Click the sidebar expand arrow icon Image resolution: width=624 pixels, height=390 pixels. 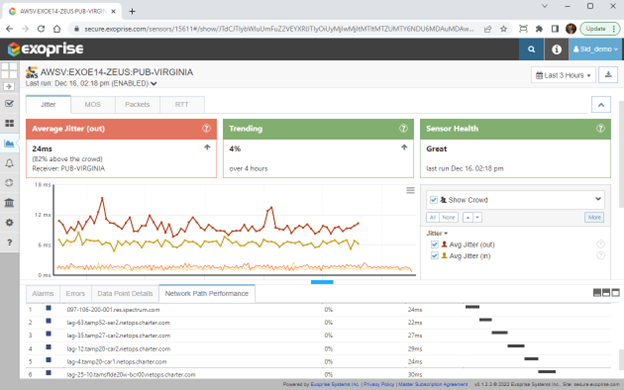(9, 86)
